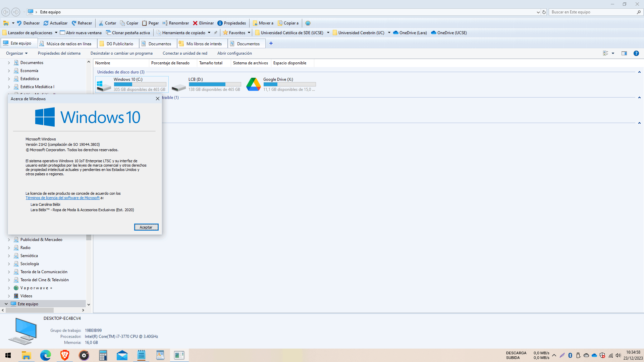Click the Actualizar refresh icon

[46, 23]
